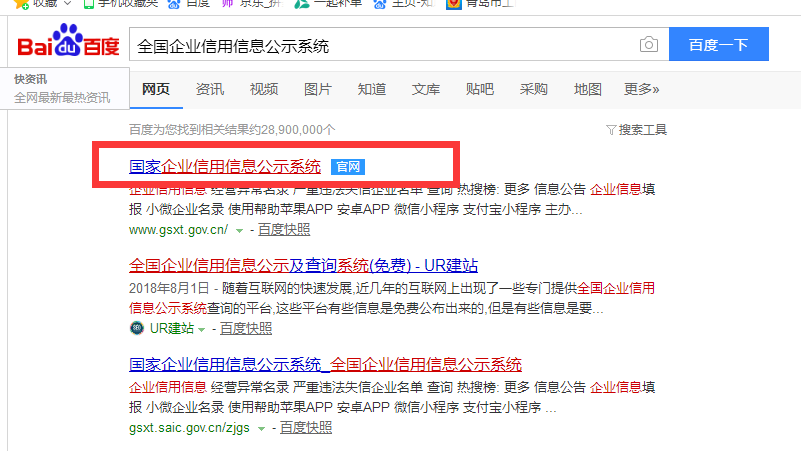Expand arrow next to UR建站

tap(202, 330)
